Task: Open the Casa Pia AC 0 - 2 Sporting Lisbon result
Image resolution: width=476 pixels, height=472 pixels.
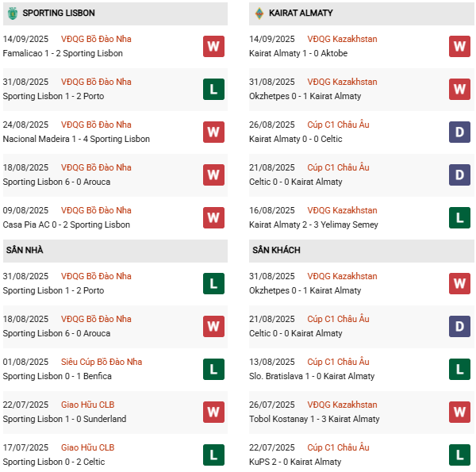Action: (x=66, y=224)
